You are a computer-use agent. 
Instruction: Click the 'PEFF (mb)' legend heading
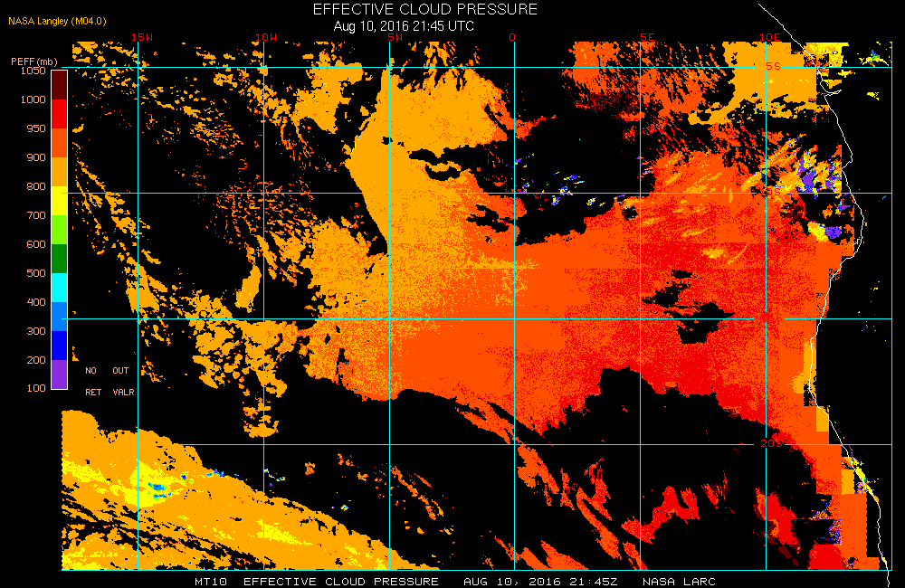coord(34,62)
